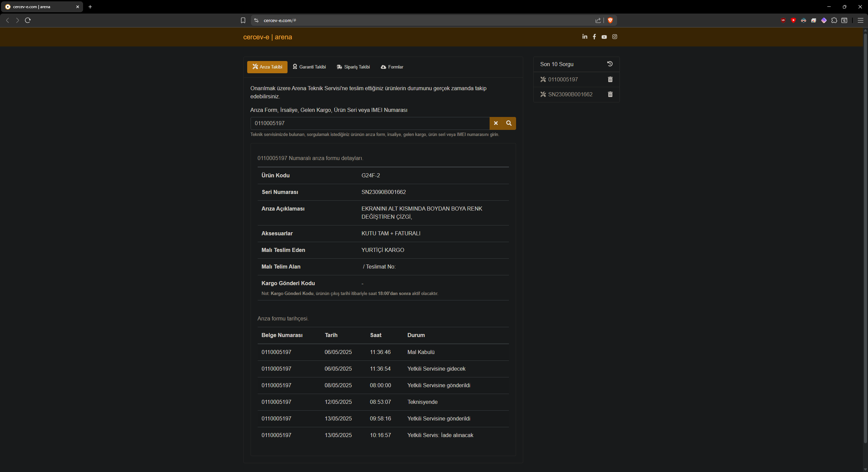Click the 08/05/2025 date cell

338,385
